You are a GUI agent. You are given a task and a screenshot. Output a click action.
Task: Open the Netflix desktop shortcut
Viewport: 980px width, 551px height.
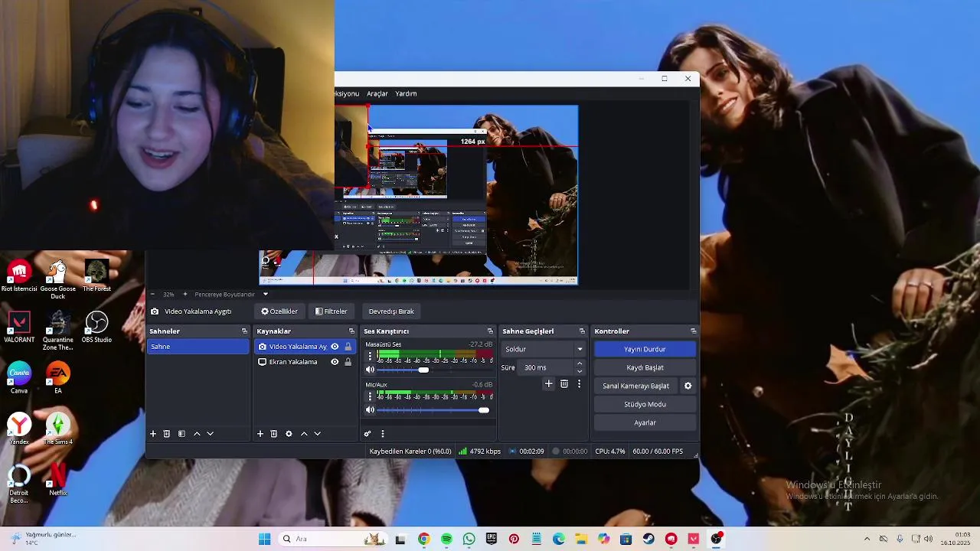(x=58, y=480)
